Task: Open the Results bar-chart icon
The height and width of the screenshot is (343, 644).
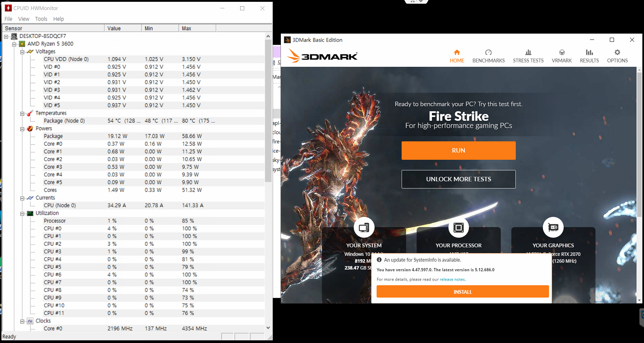Action: tap(589, 52)
